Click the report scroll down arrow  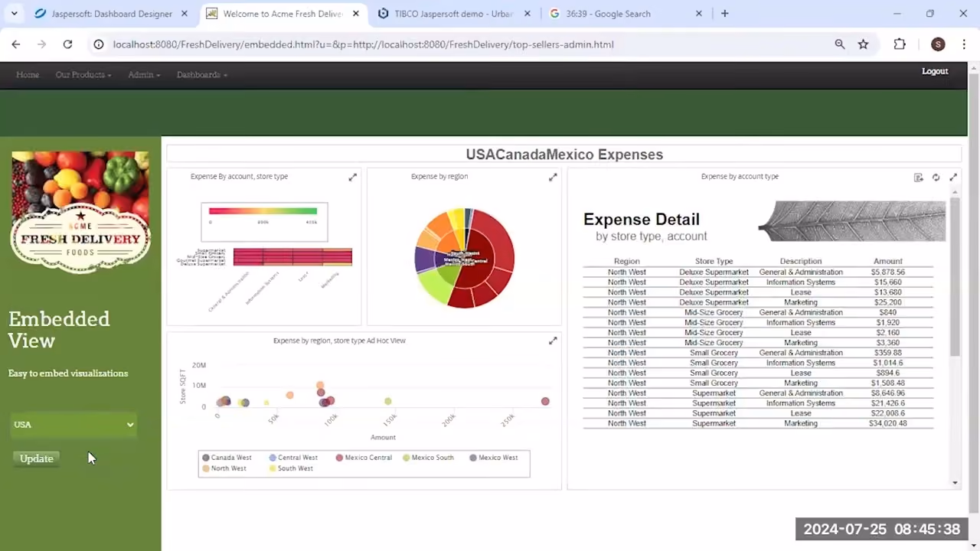click(955, 483)
